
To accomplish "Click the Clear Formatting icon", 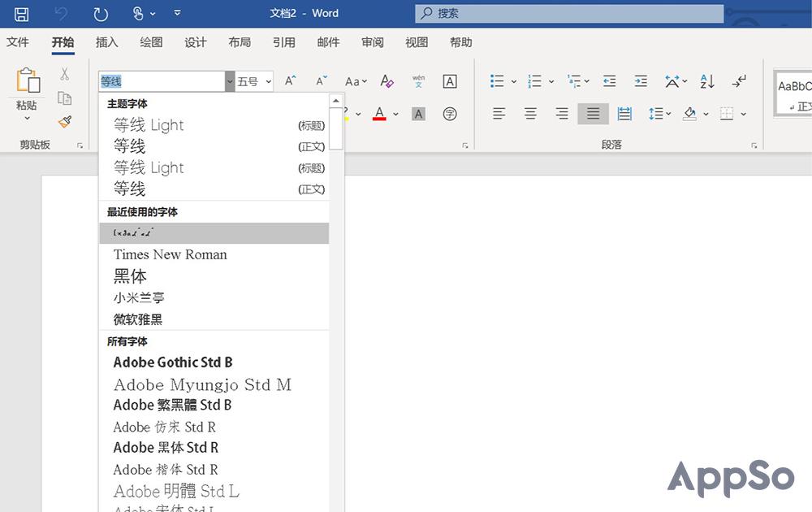I will pos(387,80).
